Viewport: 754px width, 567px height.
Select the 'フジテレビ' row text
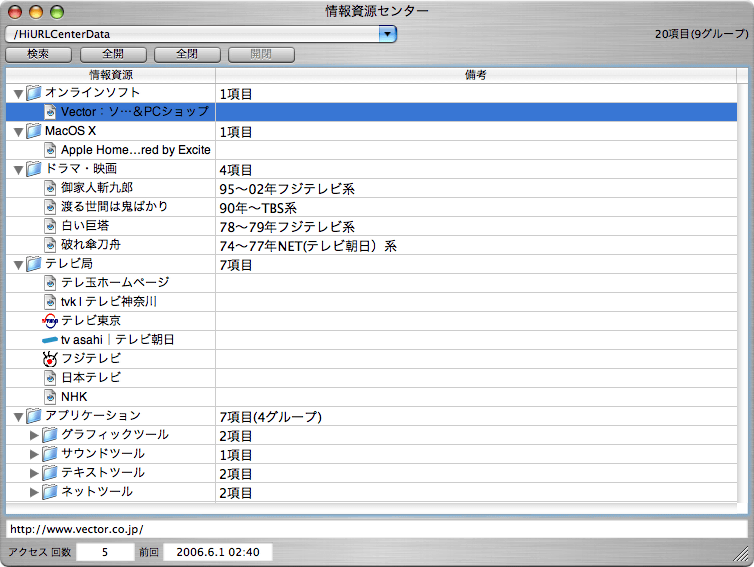pos(91,359)
